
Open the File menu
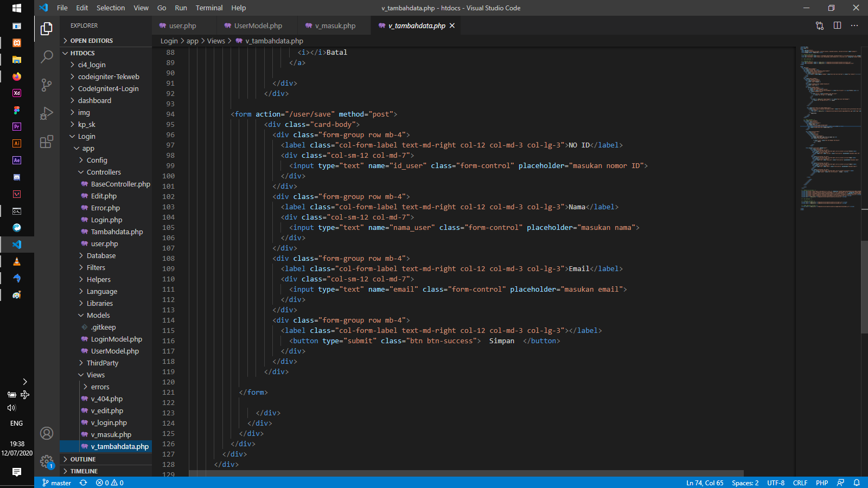tap(62, 8)
